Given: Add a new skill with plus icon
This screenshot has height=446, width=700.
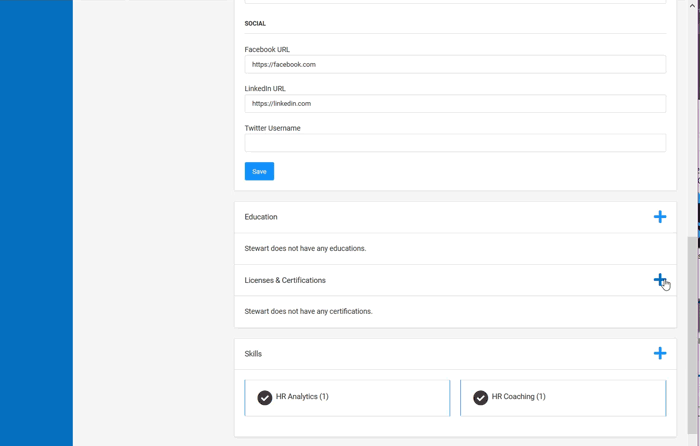Looking at the screenshot, I should [660, 354].
